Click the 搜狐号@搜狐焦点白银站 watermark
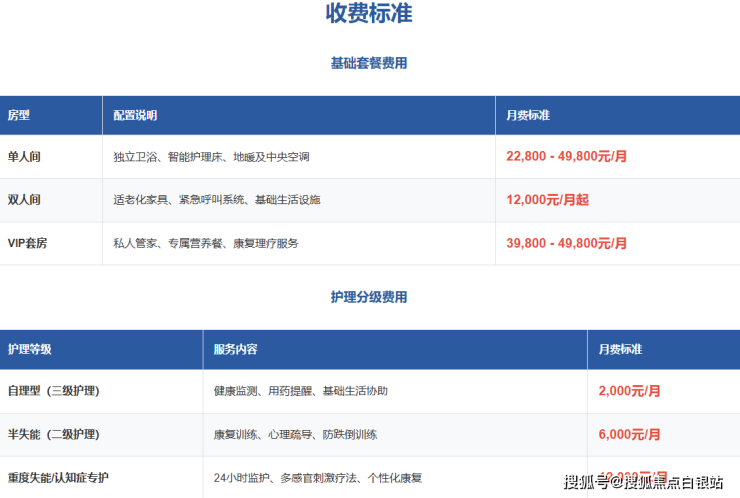740x498 pixels. tap(643, 484)
